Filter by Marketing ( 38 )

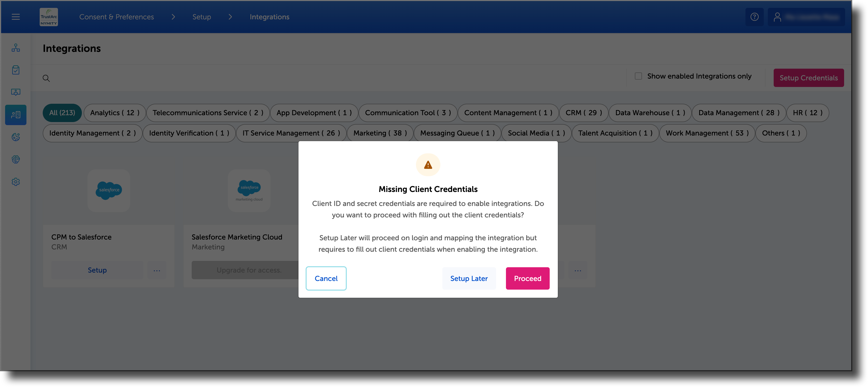coord(380,133)
